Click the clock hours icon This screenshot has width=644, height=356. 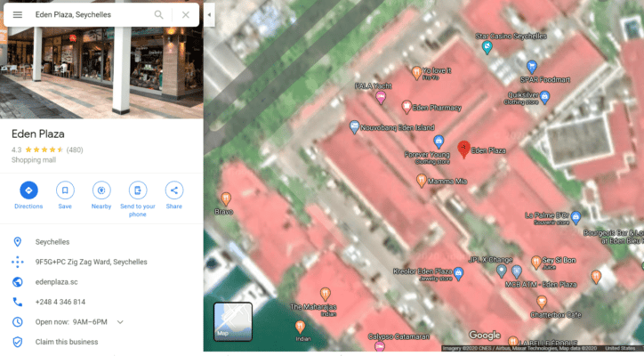17,322
